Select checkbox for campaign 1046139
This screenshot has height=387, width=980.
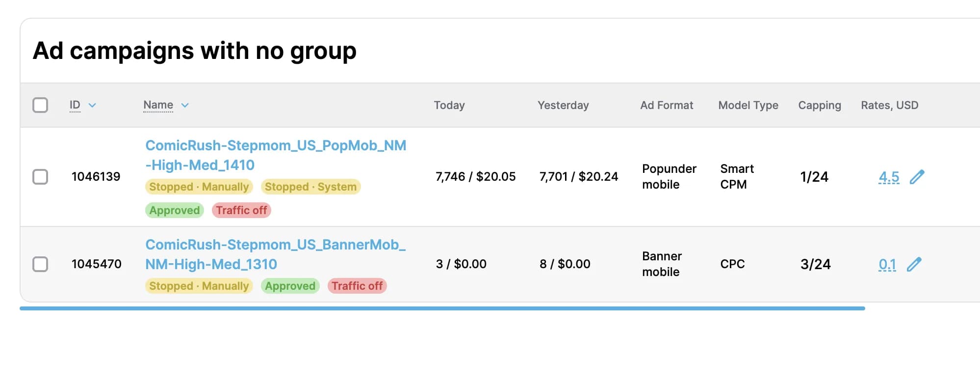(x=40, y=177)
